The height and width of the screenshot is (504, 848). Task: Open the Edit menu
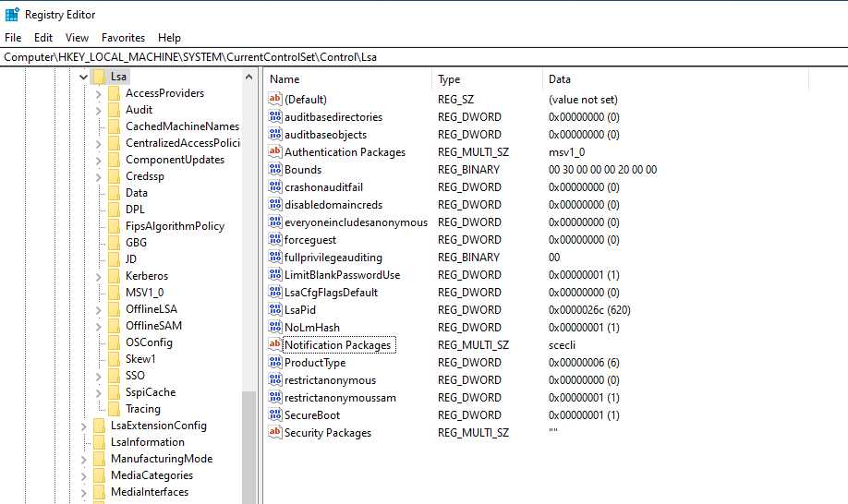pyautogui.click(x=43, y=38)
